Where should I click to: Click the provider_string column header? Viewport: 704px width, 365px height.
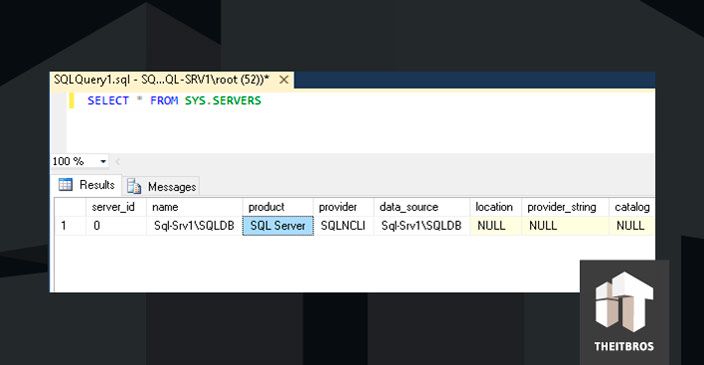coord(565,207)
